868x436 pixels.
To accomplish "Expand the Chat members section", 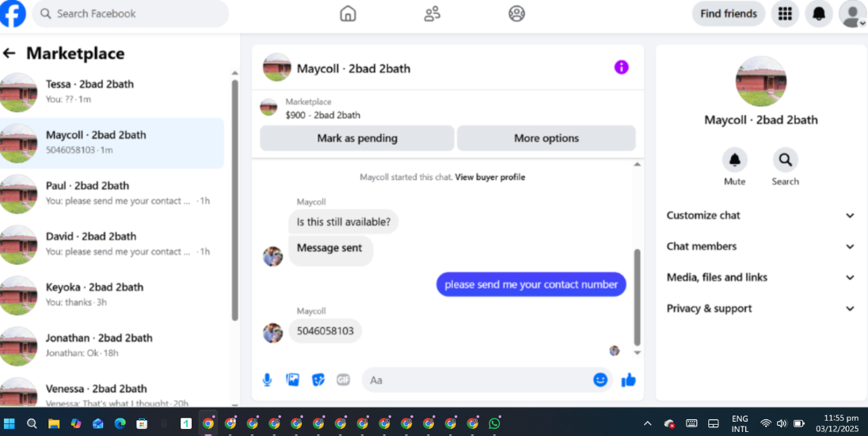I will 760,247.
